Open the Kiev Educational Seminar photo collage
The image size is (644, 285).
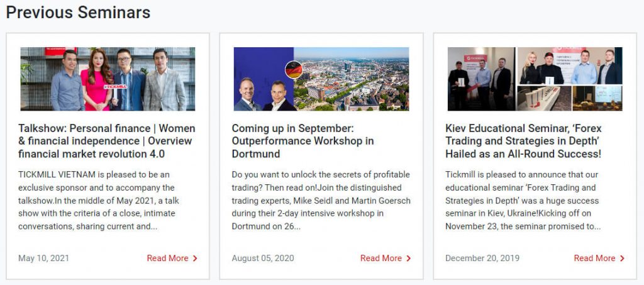(x=535, y=79)
